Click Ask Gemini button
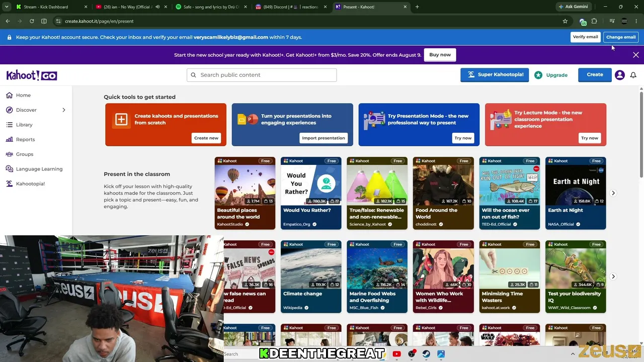The image size is (644, 362). [x=573, y=7]
